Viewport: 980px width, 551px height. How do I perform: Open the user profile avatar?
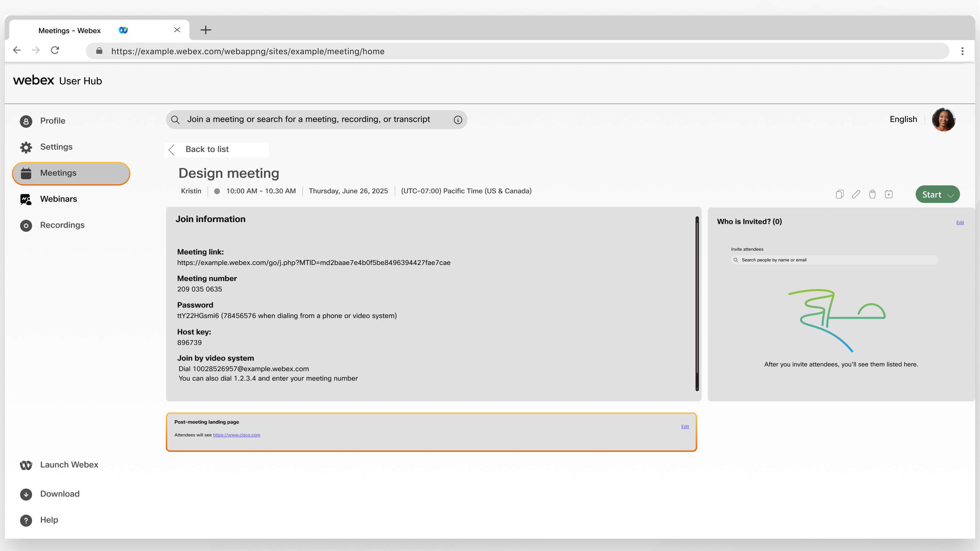click(x=944, y=119)
